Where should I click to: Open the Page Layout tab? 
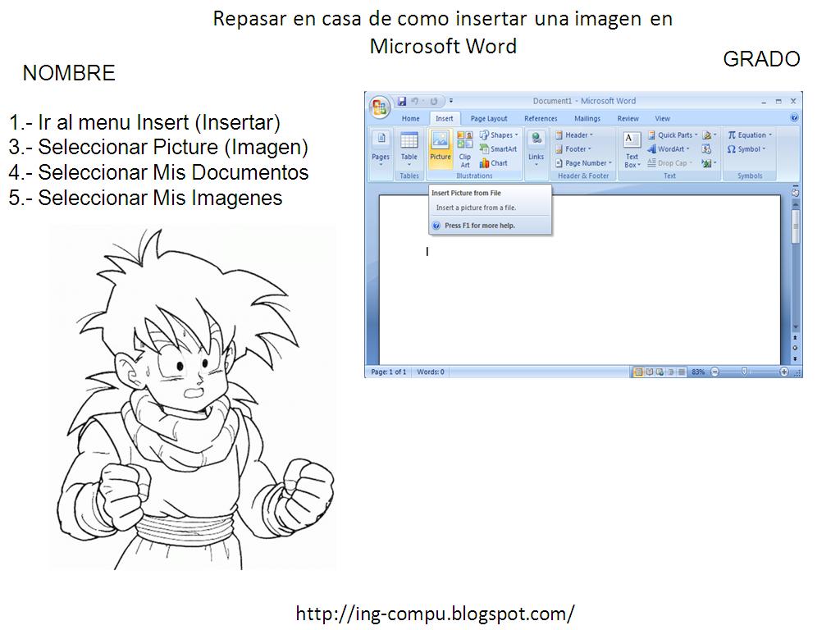point(489,118)
